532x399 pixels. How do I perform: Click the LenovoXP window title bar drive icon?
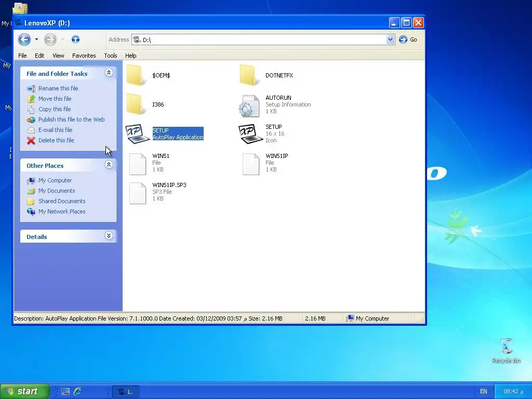point(19,23)
